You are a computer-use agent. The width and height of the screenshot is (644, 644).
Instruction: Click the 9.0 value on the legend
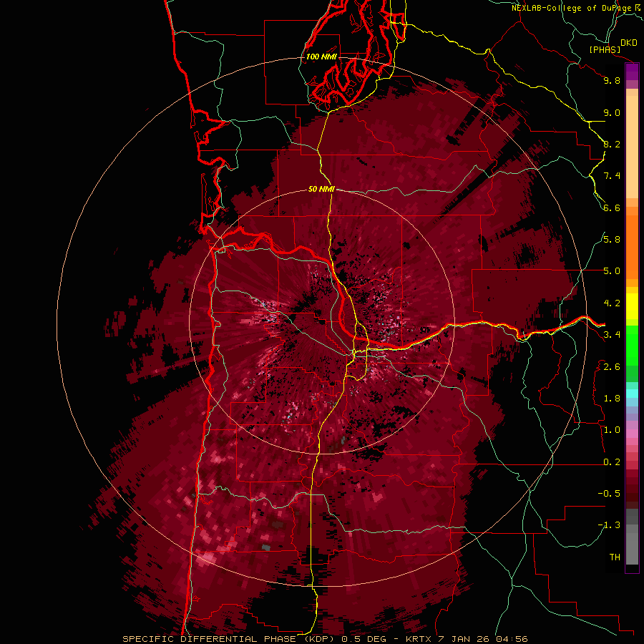(612, 112)
